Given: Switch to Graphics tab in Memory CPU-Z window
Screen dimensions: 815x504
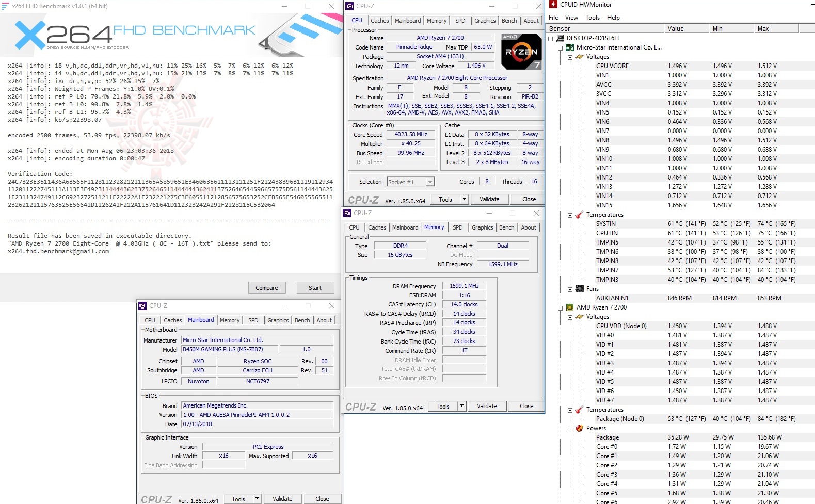Looking at the screenshot, I should (x=483, y=227).
